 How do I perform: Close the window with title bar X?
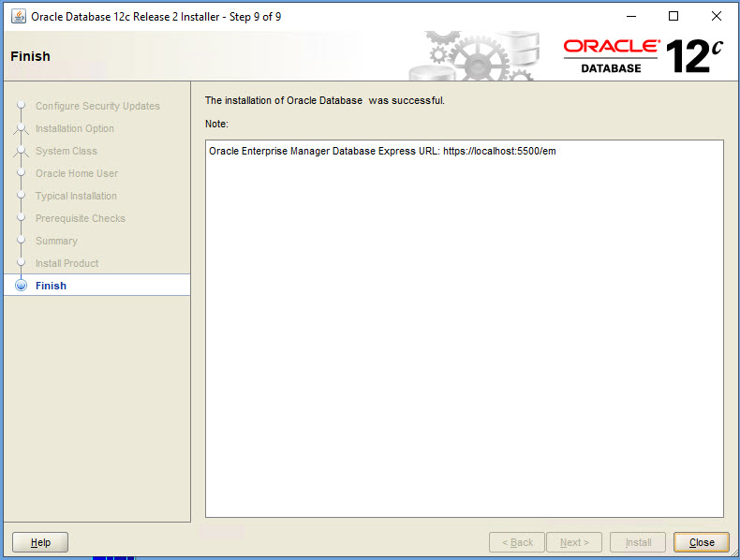coord(716,16)
